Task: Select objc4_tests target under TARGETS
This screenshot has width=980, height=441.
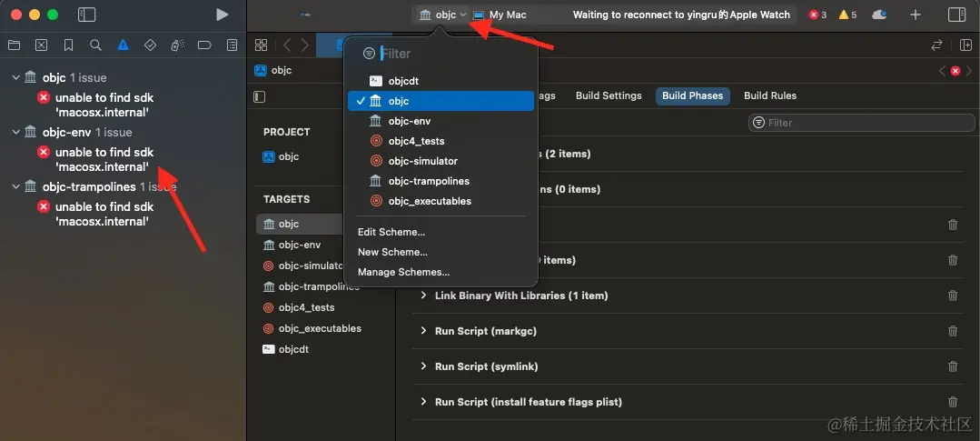Action: click(300, 307)
